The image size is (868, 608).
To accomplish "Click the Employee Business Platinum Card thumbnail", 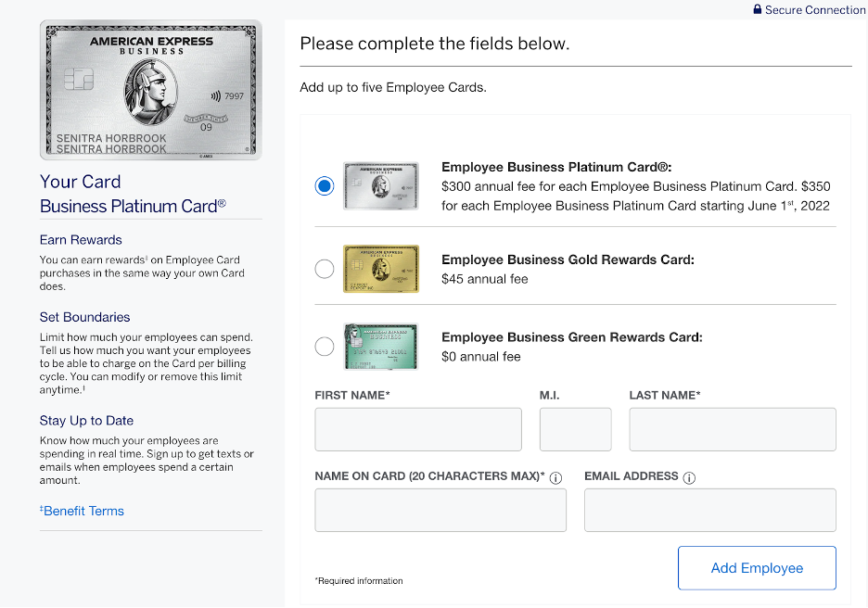I will (380, 184).
